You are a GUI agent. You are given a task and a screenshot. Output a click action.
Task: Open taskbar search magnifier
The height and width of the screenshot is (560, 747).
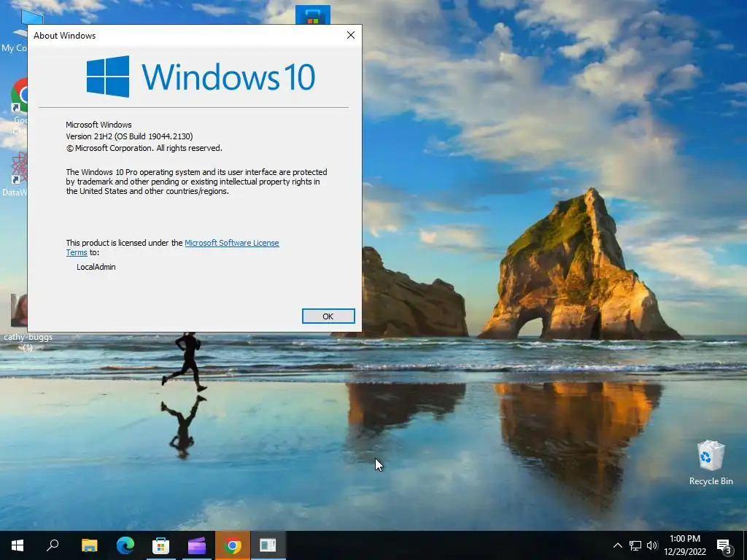(x=53, y=545)
